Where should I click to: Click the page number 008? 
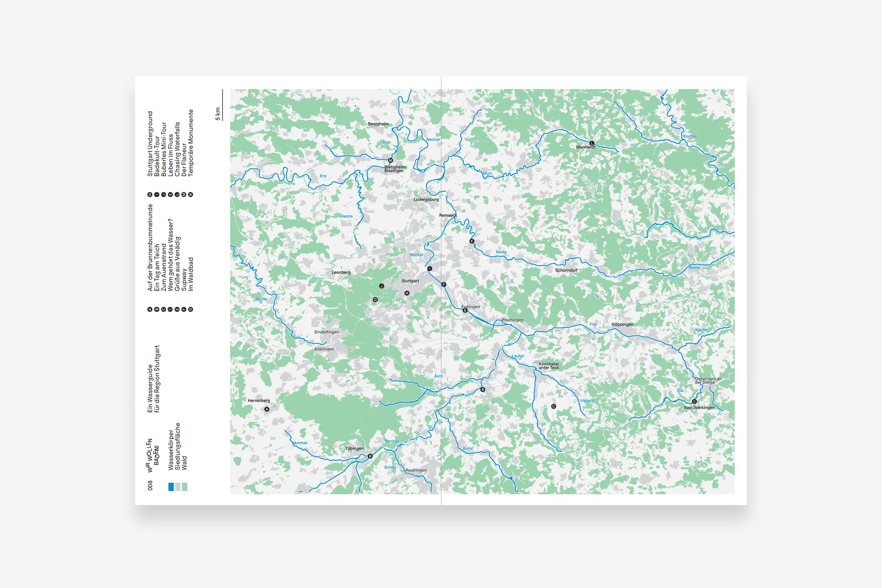[150, 486]
